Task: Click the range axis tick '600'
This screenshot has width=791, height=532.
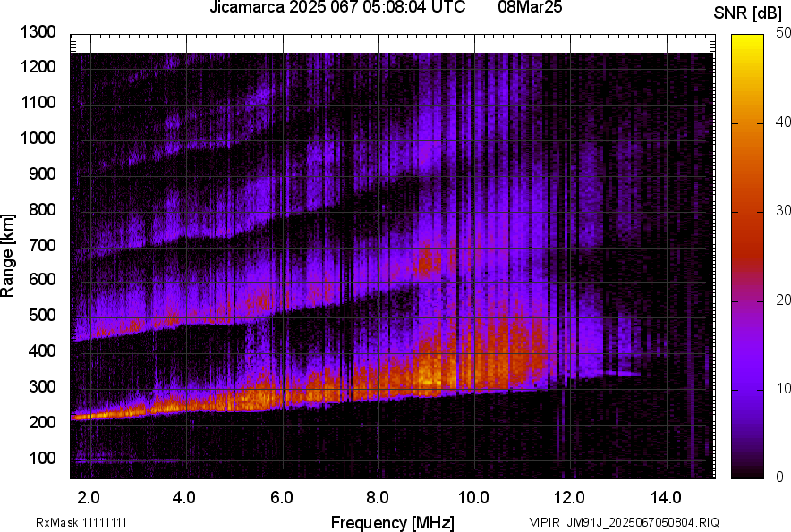Action: (42, 279)
